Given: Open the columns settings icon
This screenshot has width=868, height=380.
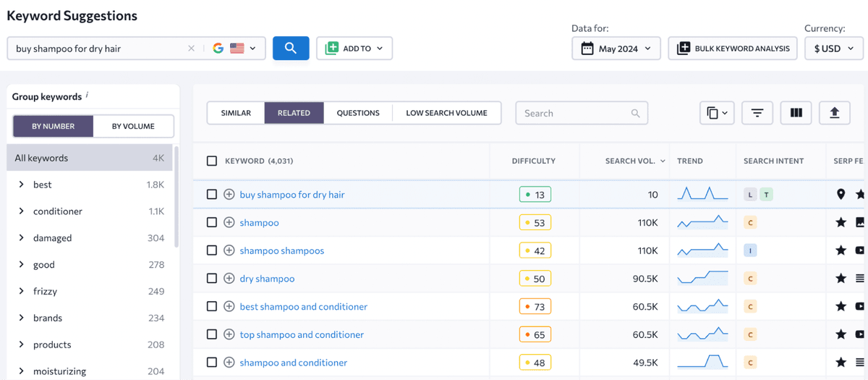Looking at the screenshot, I should coord(796,113).
